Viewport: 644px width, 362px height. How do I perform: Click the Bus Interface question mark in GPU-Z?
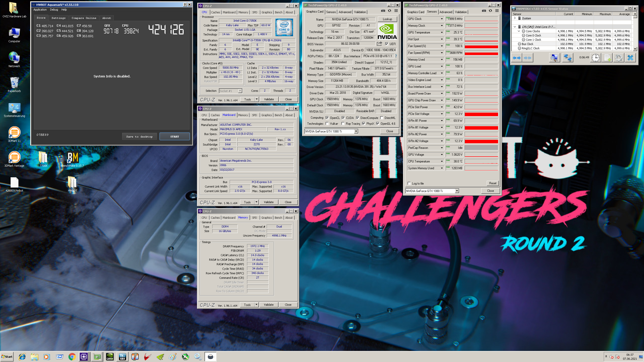pyautogui.click(x=396, y=56)
